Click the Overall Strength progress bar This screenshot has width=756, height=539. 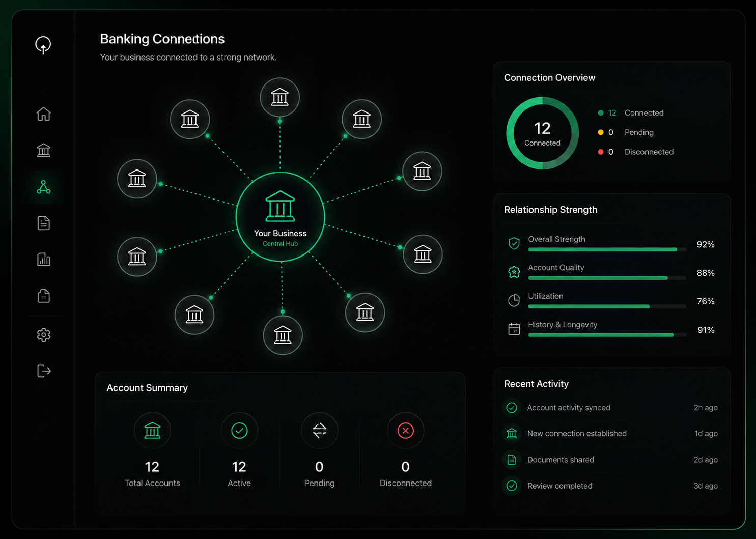[x=607, y=249]
